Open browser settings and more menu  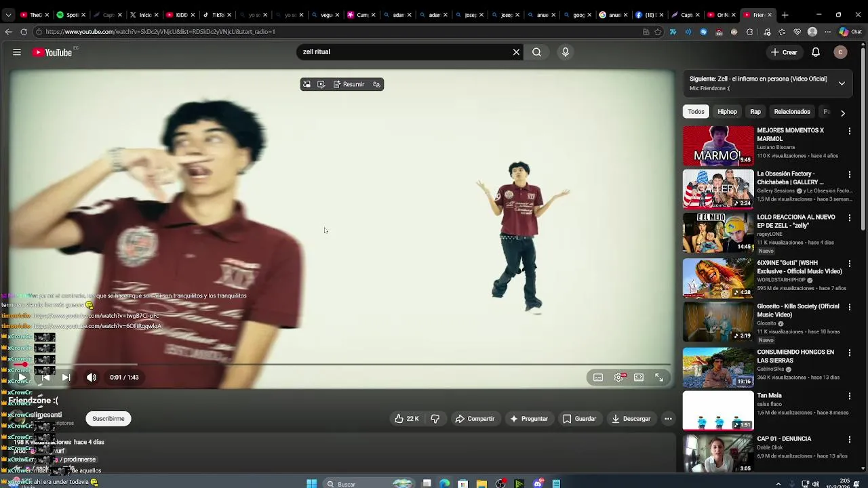click(827, 32)
